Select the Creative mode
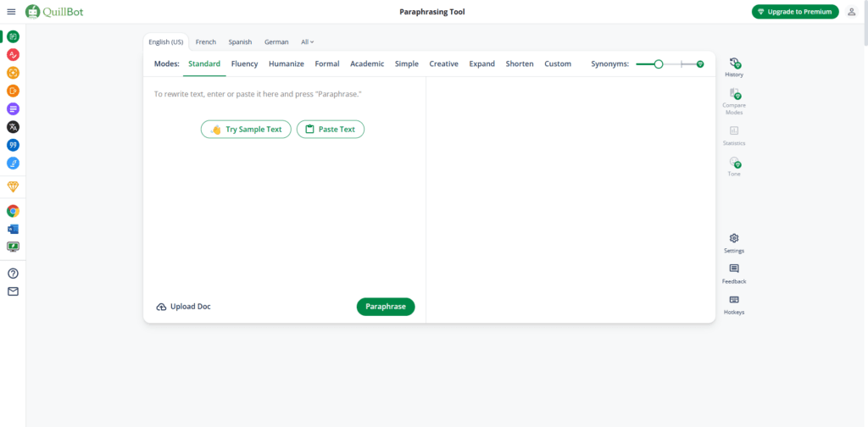The height and width of the screenshot is (427, 868). click(444, 64)
